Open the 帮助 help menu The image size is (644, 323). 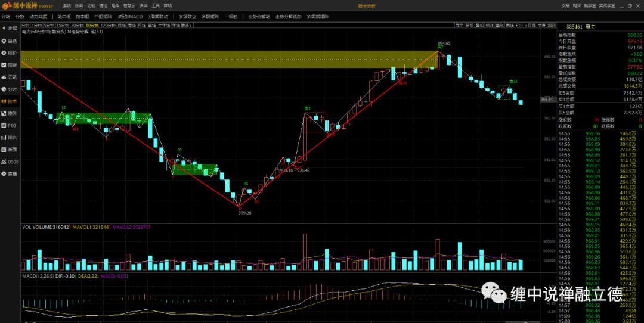click(168, 6)
